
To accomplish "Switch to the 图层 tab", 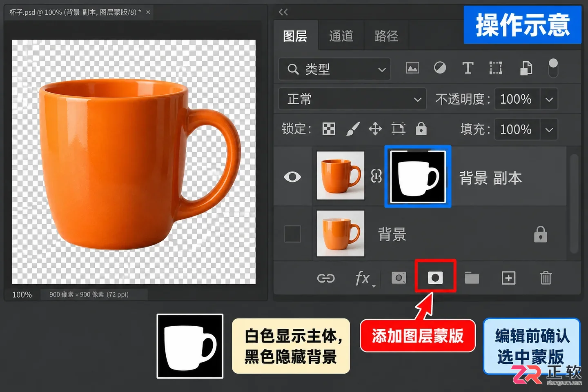I will 295,36.
